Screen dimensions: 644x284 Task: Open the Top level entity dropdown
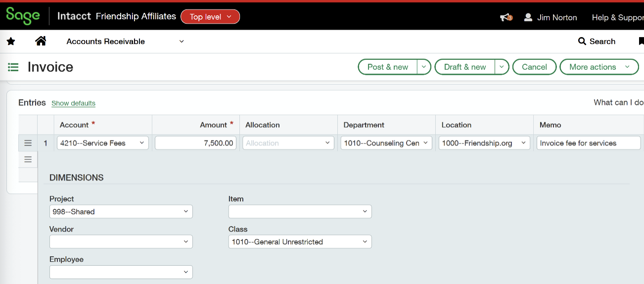210,17
